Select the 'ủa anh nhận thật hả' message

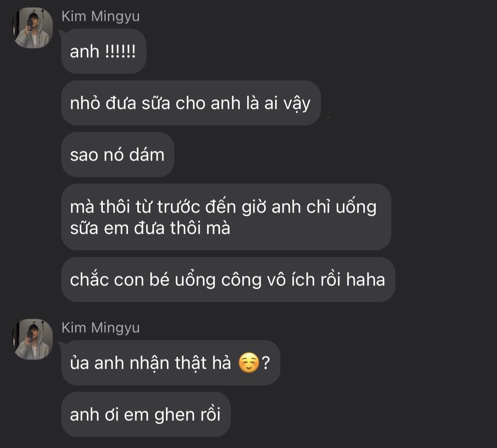171,363
